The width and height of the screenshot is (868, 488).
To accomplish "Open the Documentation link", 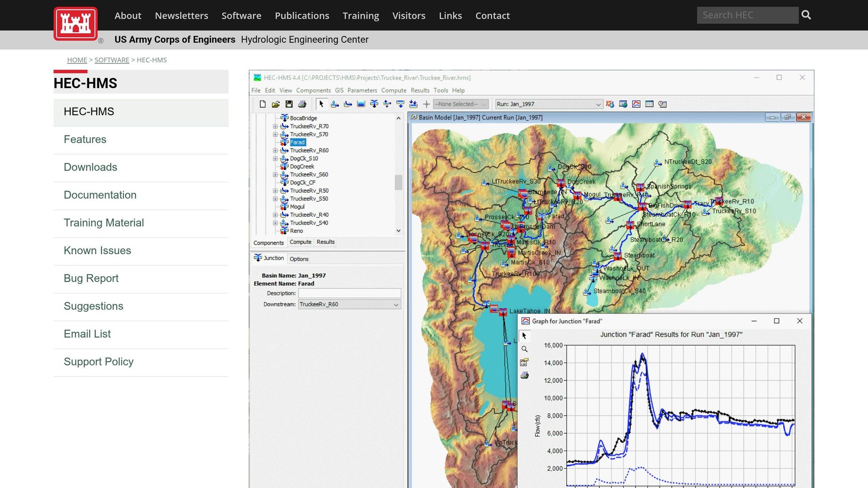I will pyautogui.click(x=100, y=195).
